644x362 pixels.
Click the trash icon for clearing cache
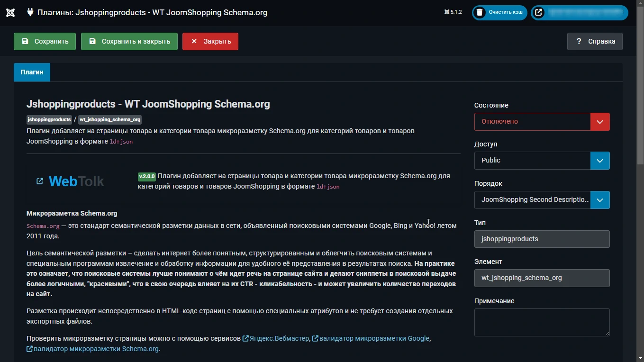480,13
